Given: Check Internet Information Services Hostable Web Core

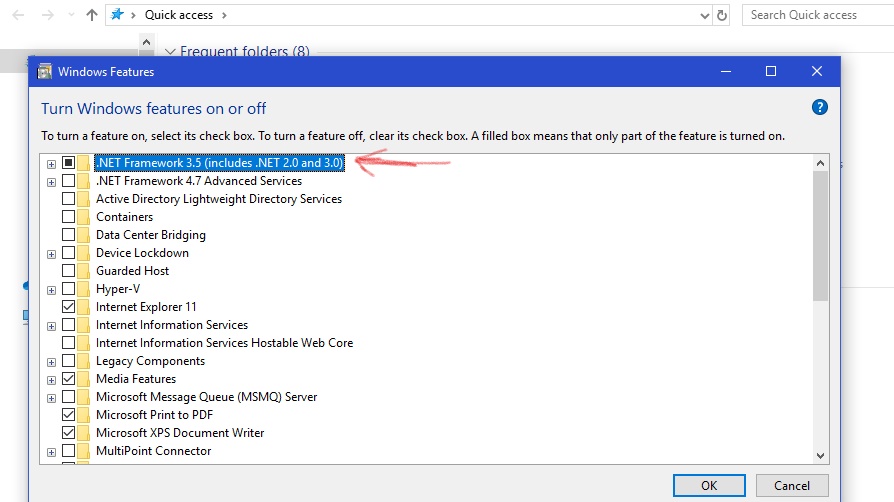Looking at the screenshot, I should tap(68, 342).
